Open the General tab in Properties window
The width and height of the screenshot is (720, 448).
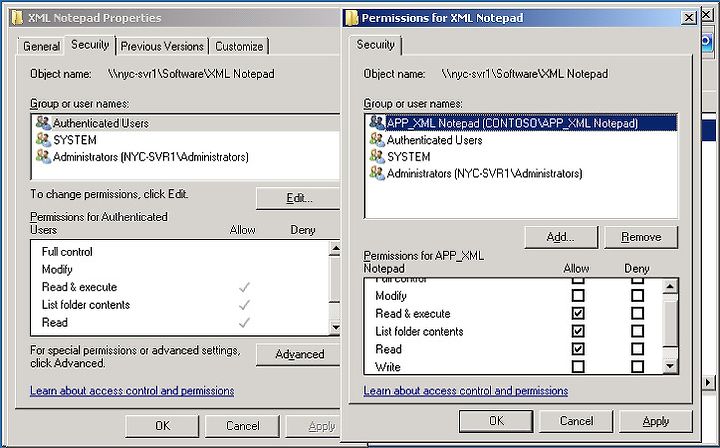pos(41,46)
